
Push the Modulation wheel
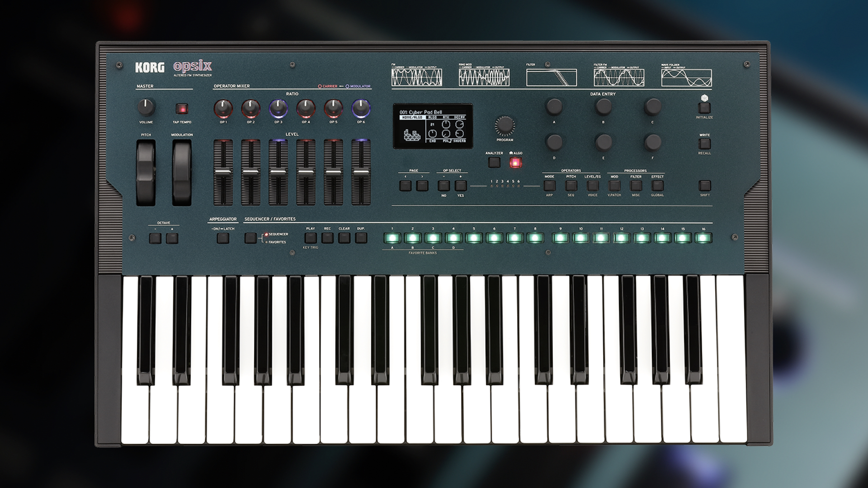click(x=182, y=173)
